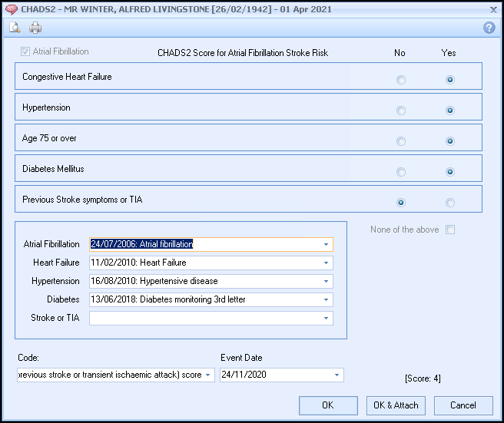Viewport: 504px width, 423px height.
Task: Close the CHADS2 dialog window
Action: (492, 9)
